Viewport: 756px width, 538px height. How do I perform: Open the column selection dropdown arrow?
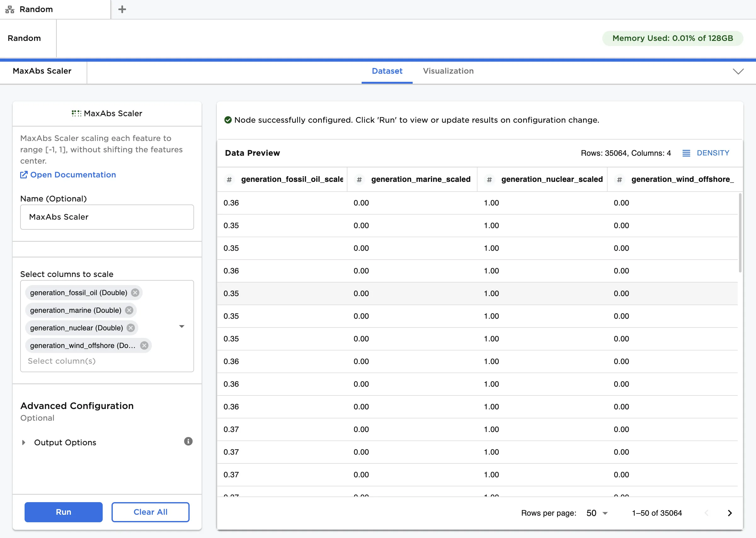[x=182, y=326]
